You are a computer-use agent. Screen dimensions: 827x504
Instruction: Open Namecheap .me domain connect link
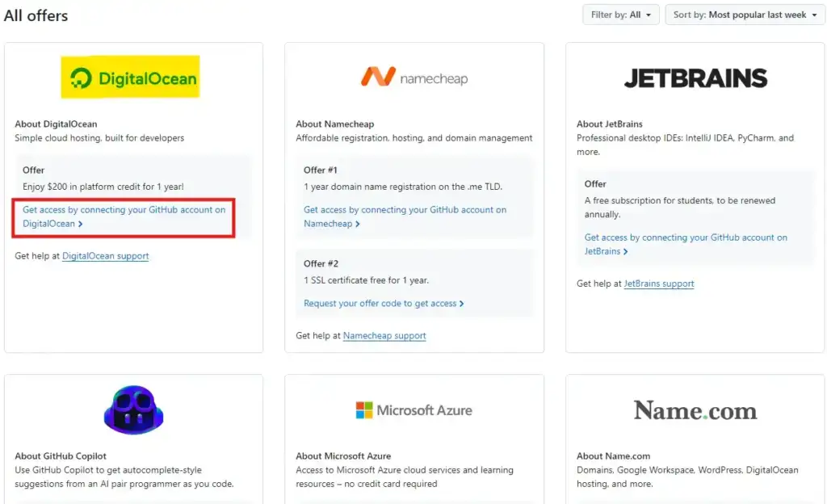405,216
